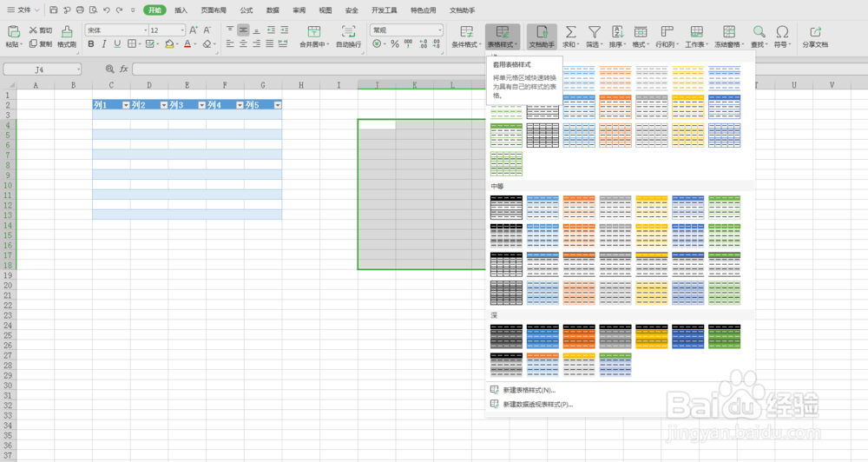Open the 宋体 font name dropdown

(x=146, y=30)
